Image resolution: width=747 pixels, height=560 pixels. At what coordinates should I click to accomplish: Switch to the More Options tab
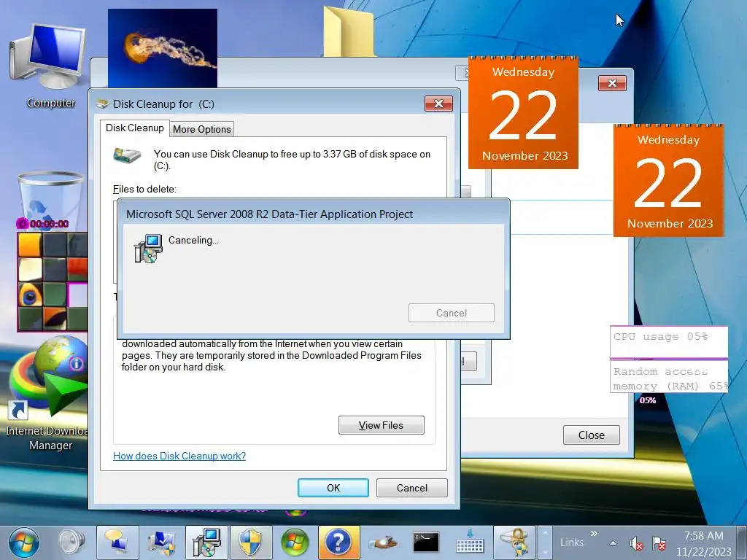(202, 129)
